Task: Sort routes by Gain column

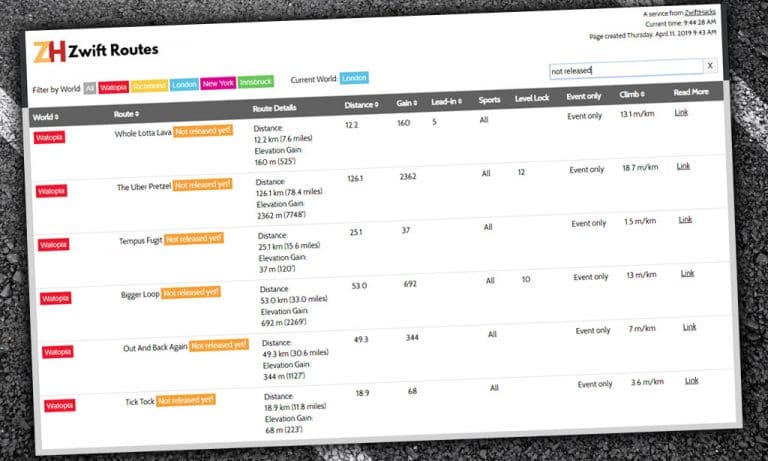Action: coord(407,103)
